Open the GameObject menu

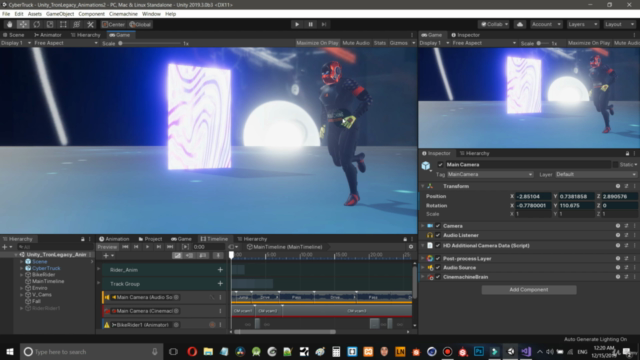point(60,14)
